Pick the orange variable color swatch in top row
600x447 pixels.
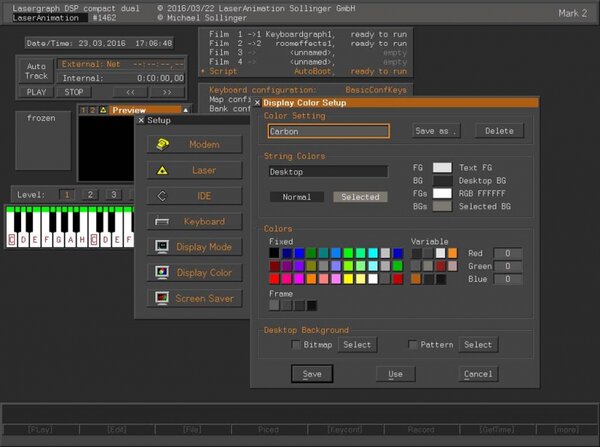[x=452, y=253]
